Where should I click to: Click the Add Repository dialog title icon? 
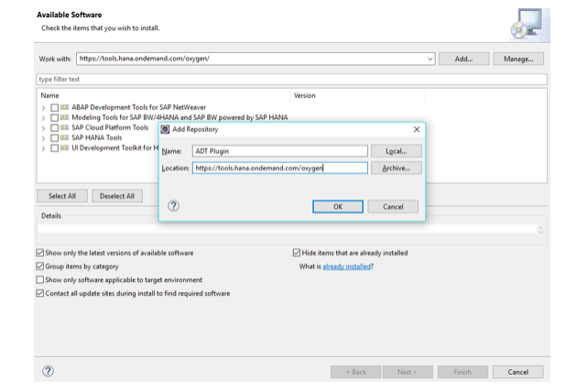166,130
